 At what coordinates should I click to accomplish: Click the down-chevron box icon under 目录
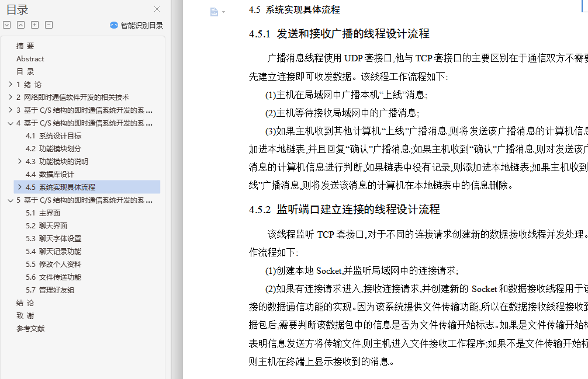pyautogui.click(x=7, y=25)
